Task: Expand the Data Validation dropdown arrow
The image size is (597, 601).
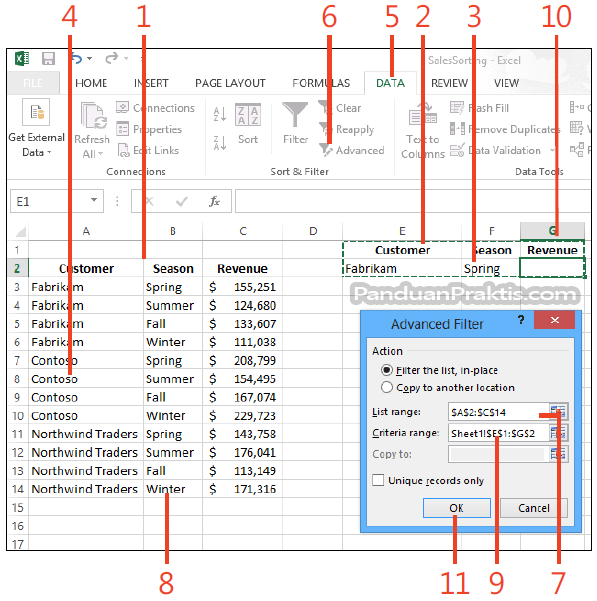Action: click(552, 150)
